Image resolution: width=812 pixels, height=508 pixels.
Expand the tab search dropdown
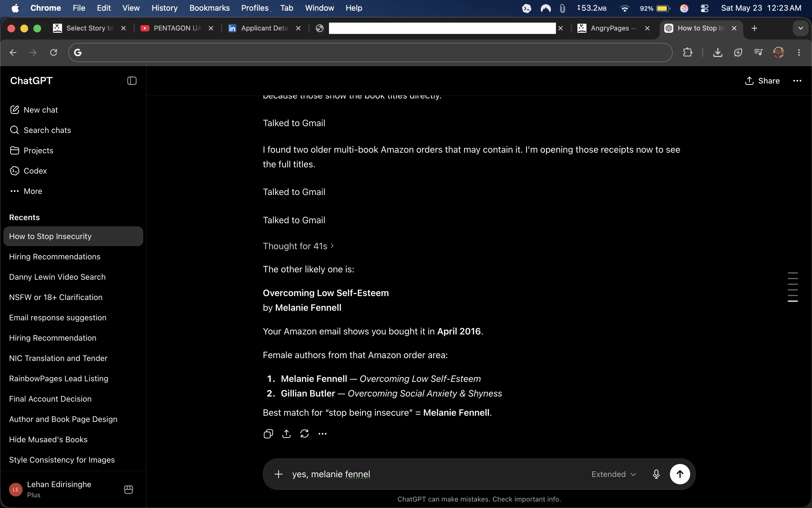tap(801, 28)
